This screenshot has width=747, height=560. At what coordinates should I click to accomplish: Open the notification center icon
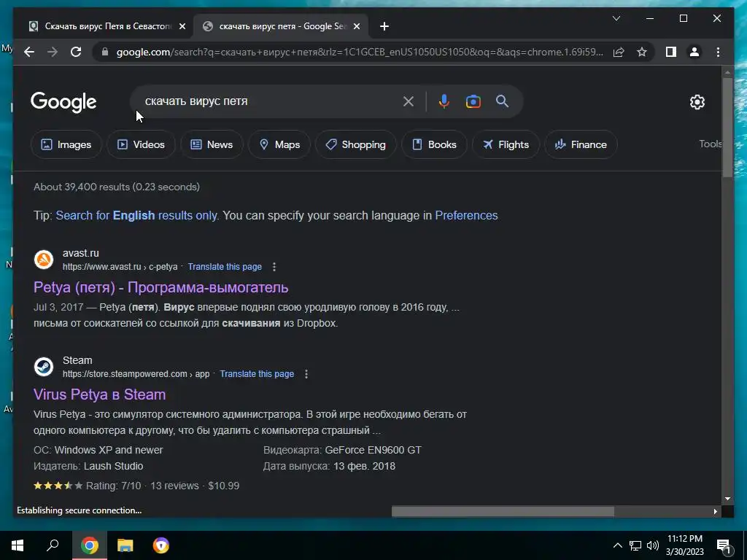(724, 545)
